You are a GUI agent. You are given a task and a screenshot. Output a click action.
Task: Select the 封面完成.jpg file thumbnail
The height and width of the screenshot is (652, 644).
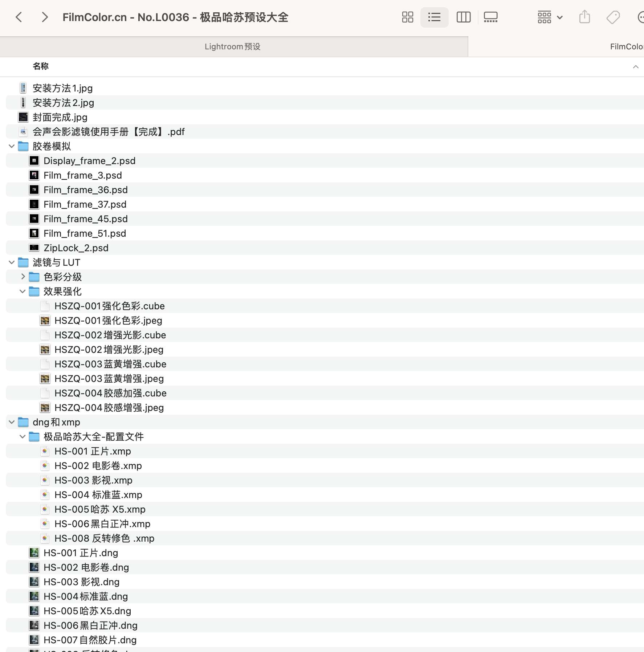pos(23,117)
